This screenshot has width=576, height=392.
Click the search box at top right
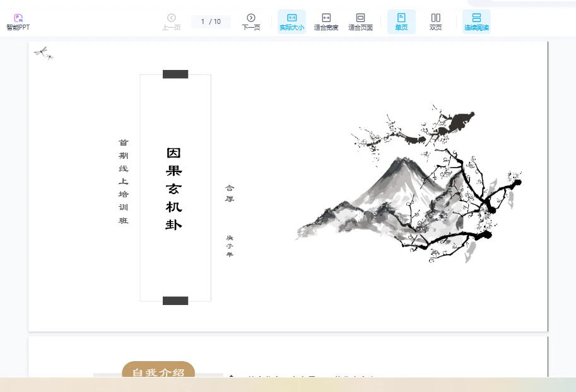click(x=533, y=3)
